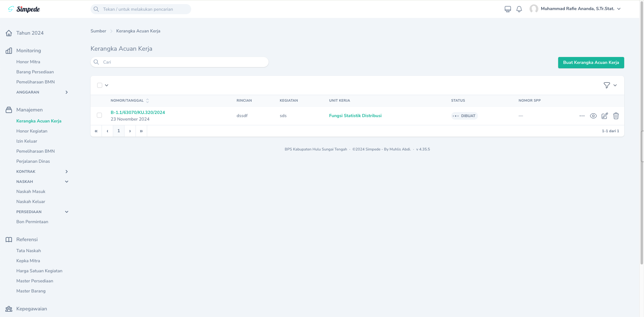
Task: Click the Manajemen briefcase icon
Action: [x=9, y=110]
